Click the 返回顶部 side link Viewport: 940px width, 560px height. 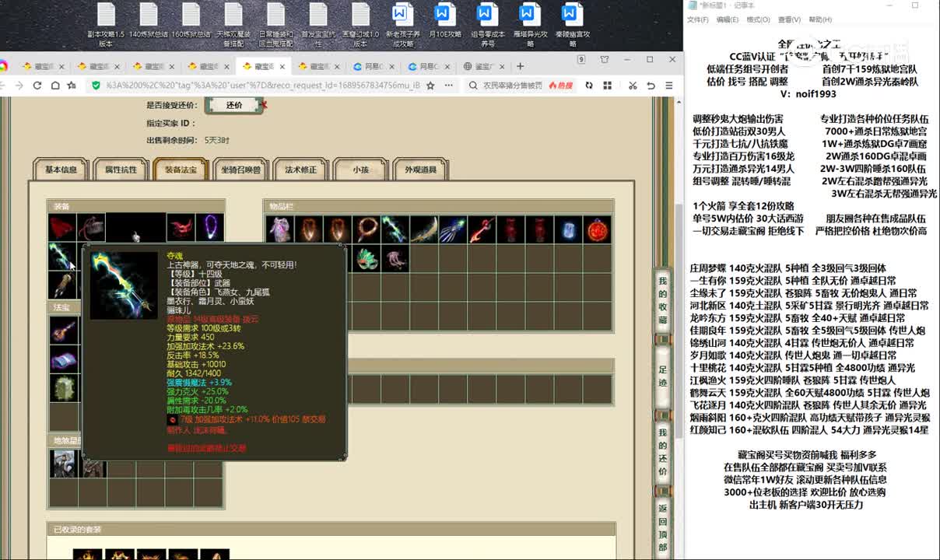[x=663, y=528]
